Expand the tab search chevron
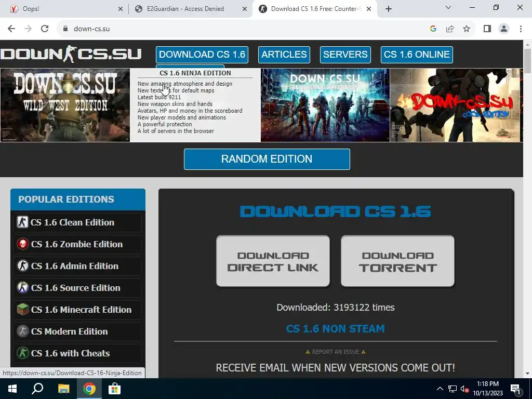 coord(448,7)
